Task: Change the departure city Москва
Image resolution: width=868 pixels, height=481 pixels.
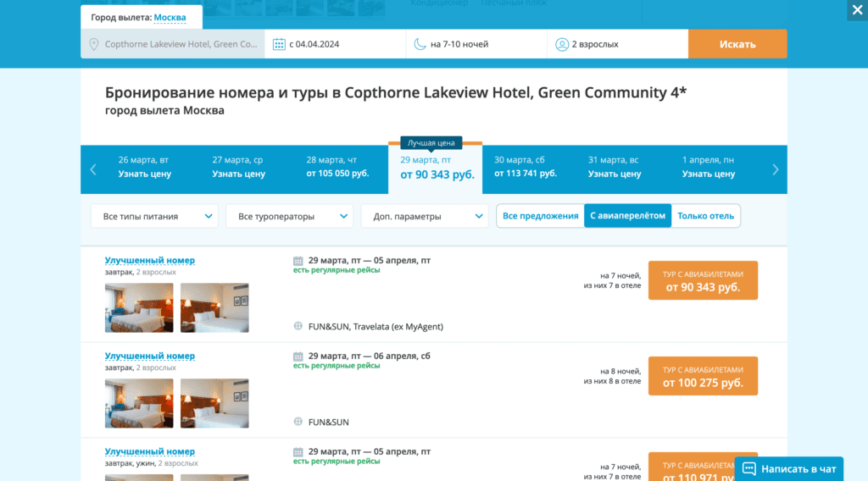Action: click(170, 18)
